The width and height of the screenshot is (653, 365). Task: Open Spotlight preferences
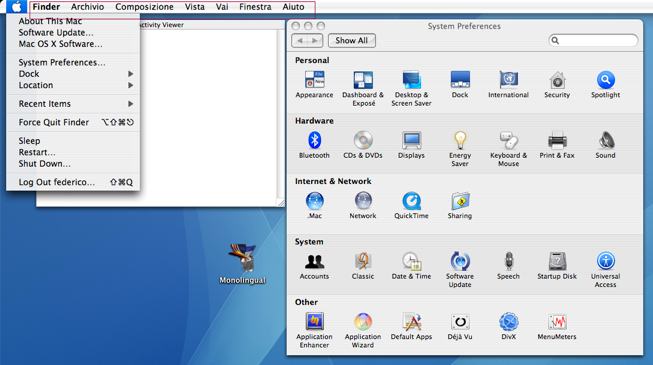tap(606, 85)
